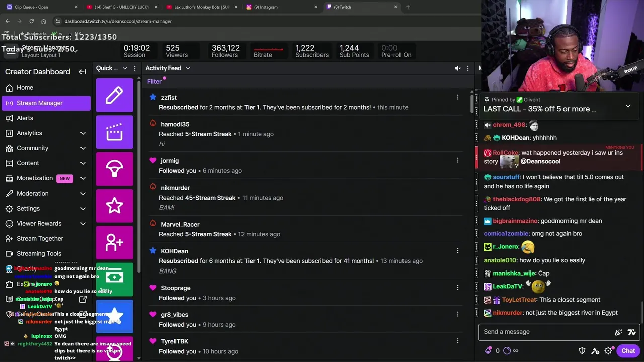644x362 pixels.
Task: Click the 363,122 Followers stat
Action: 225,51
